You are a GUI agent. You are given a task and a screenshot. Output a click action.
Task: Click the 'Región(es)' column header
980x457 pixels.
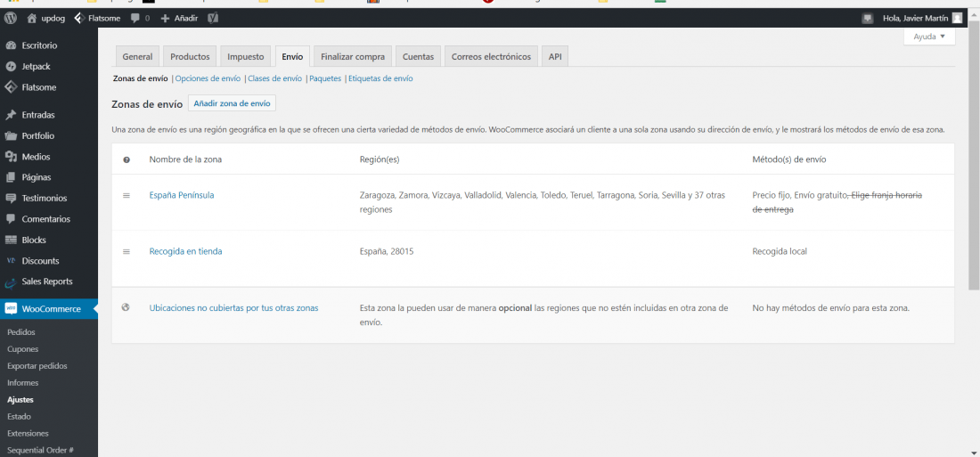click(x=380, y=159)
